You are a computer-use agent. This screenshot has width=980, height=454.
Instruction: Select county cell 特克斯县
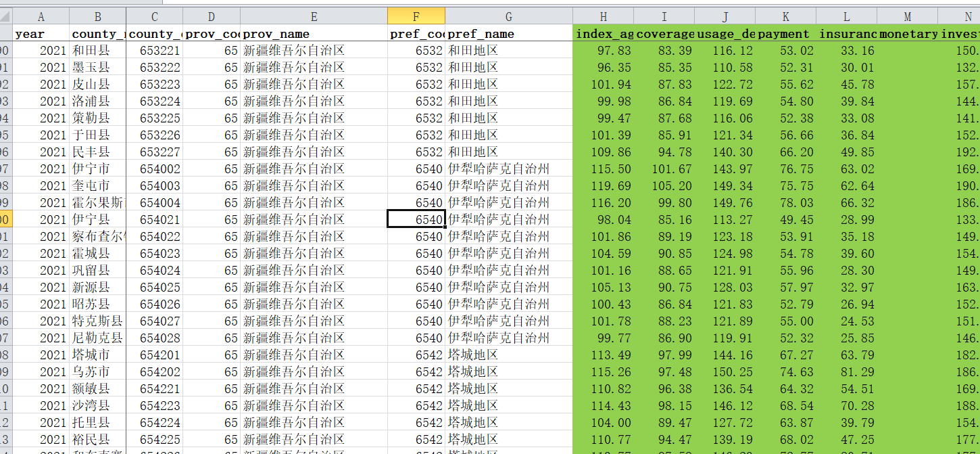click(98, 321)
